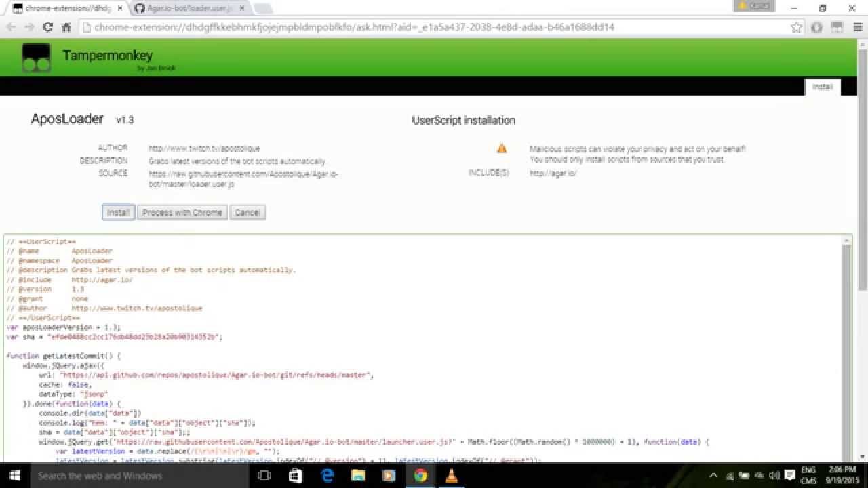
Task: Click the 'Grabs latest versions' description text
Action: point(237,161)
